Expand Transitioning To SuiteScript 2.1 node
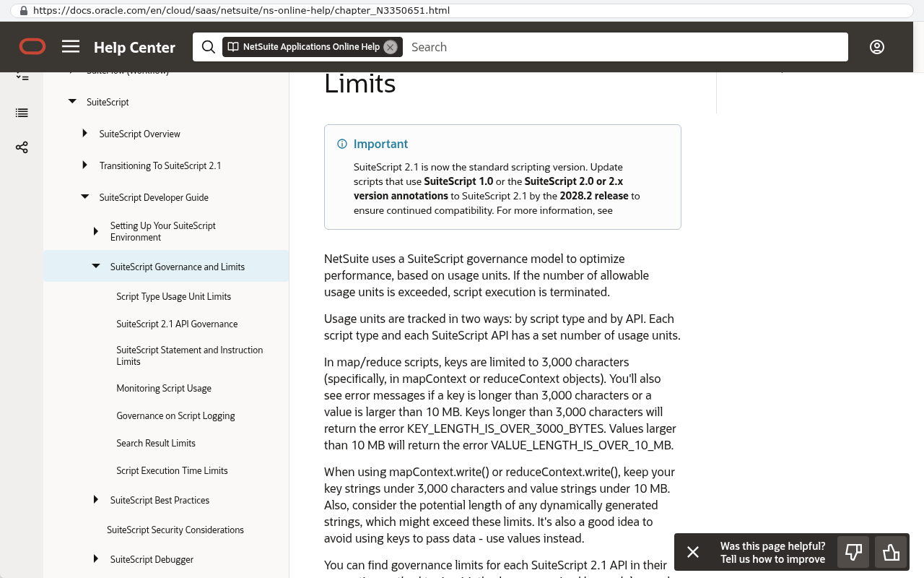Screen dimensions: 924x578 pos(84,165)
